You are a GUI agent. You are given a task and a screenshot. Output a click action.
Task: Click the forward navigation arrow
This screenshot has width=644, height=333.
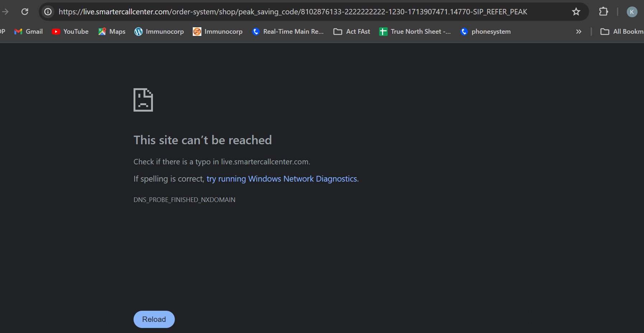point(5,12)
